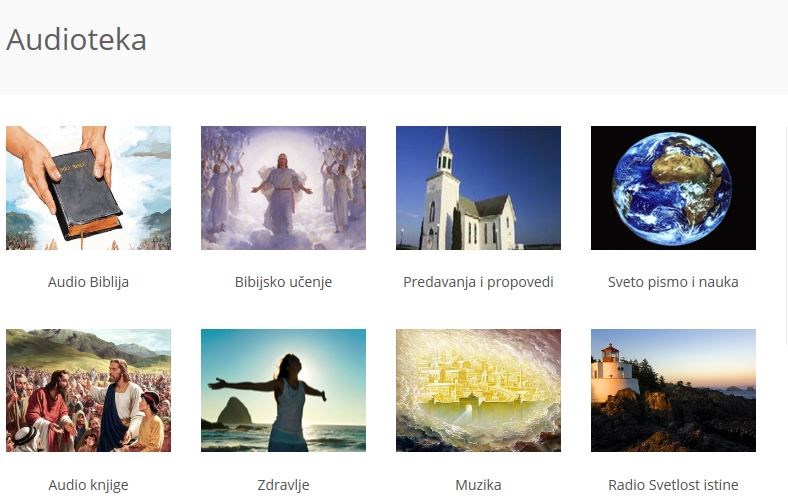Open the golden city Muzika image
The width and height of the screenshot is (788, 502).
tap(478, 390)
